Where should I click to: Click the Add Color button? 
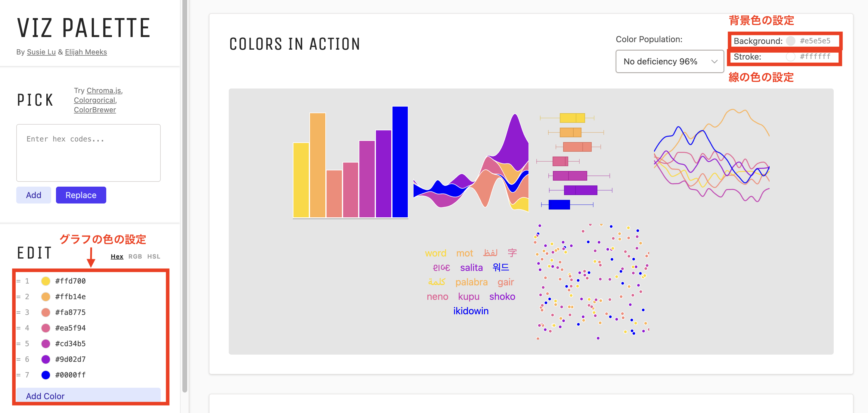point(88,396)
